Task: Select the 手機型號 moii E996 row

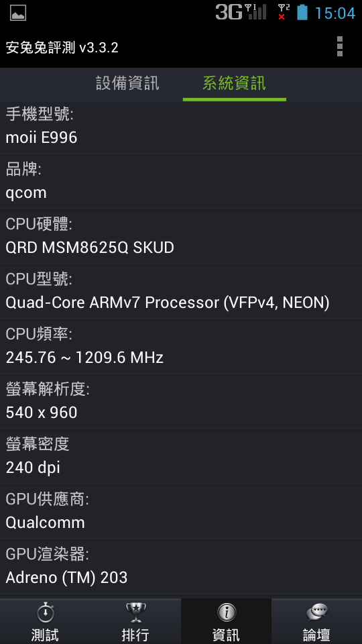Action: [181, 127]
